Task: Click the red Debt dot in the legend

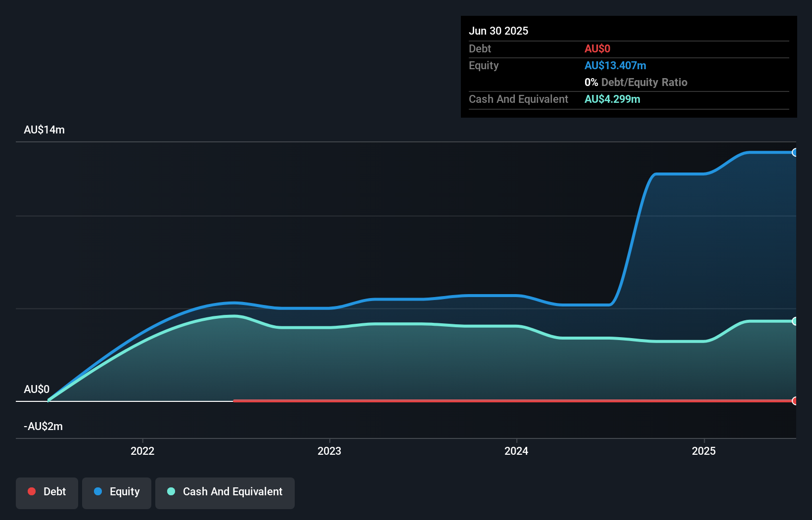Action: click(32, 491)
